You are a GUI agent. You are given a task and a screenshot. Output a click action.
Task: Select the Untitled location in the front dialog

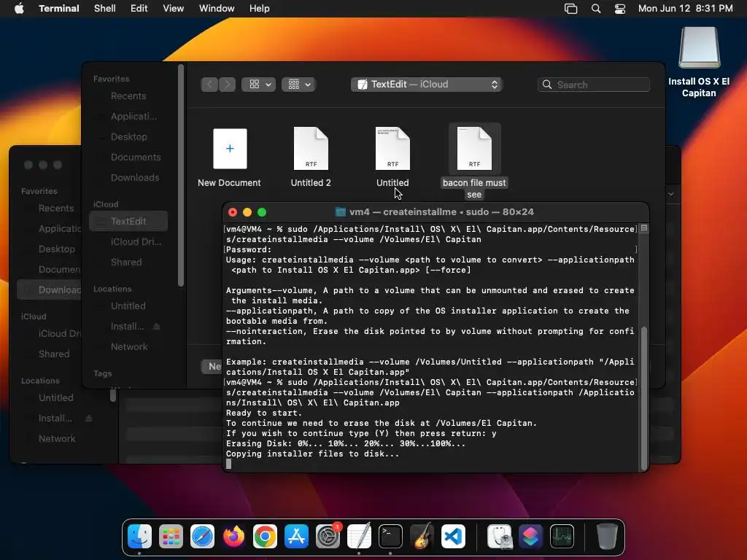tap(128, 306)
